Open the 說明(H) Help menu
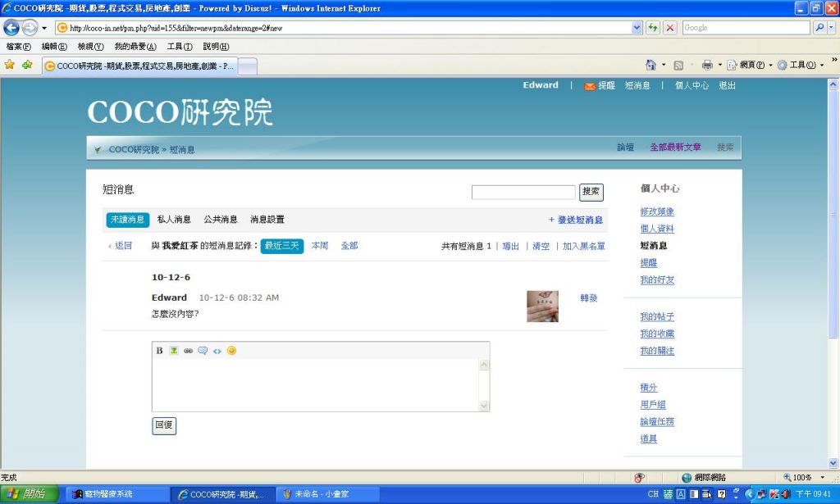Viewport: 840px width, 504px height. pos(216,47)
